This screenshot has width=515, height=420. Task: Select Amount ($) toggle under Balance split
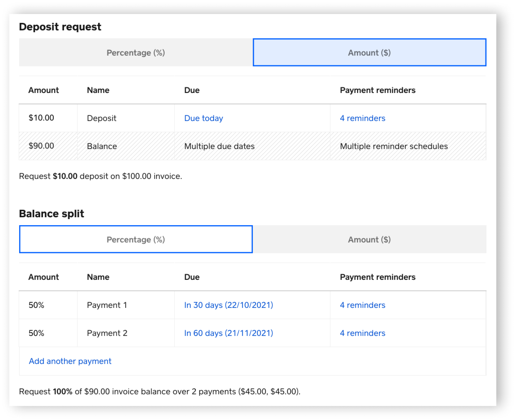tap(369, 239)
